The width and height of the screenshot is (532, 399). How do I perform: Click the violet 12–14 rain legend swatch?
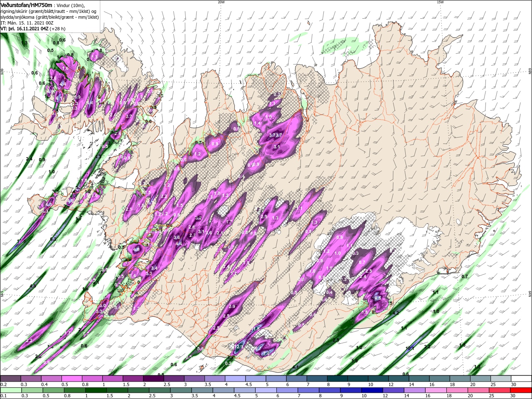pyautogui.click(x=393, y=390)
